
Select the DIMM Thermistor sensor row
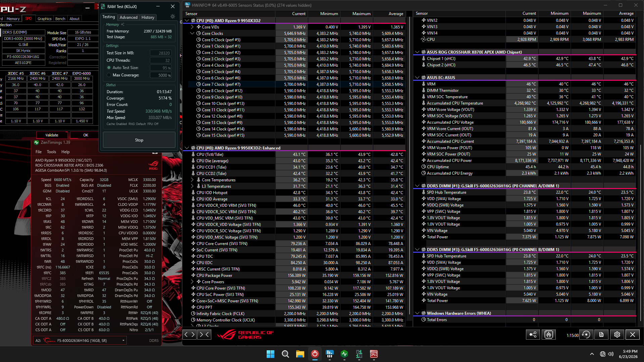[525, 90]
